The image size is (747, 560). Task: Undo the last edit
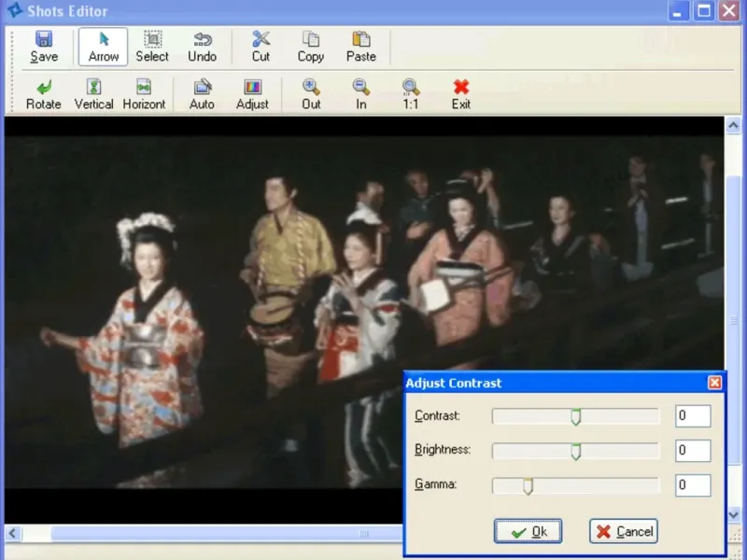point(203,47)
